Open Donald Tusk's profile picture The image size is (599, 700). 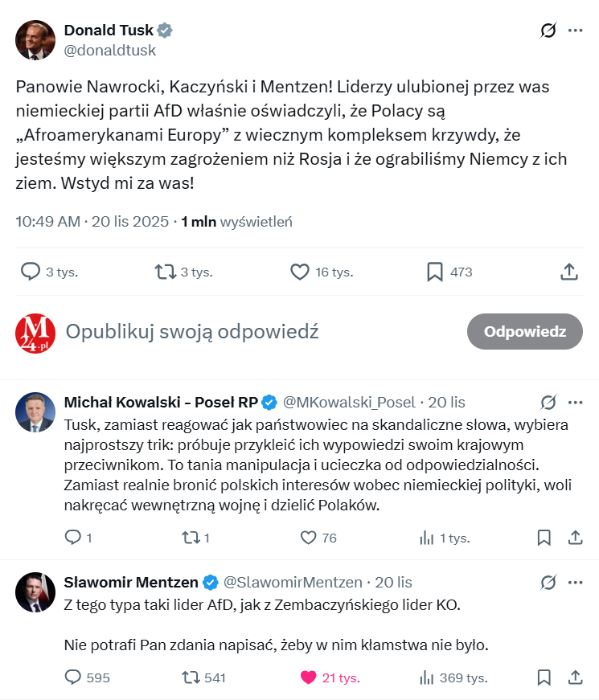35,40
